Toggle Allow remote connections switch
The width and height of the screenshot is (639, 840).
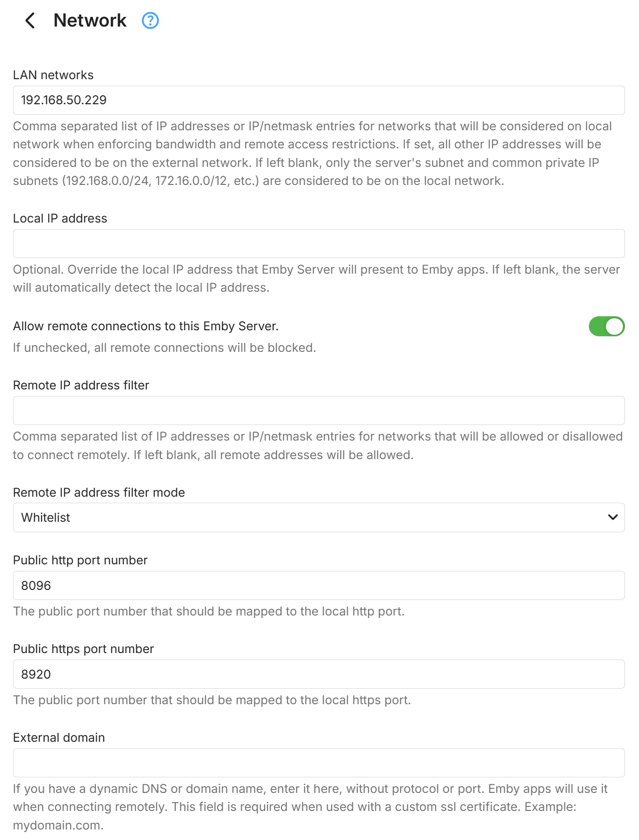[606, 326]
